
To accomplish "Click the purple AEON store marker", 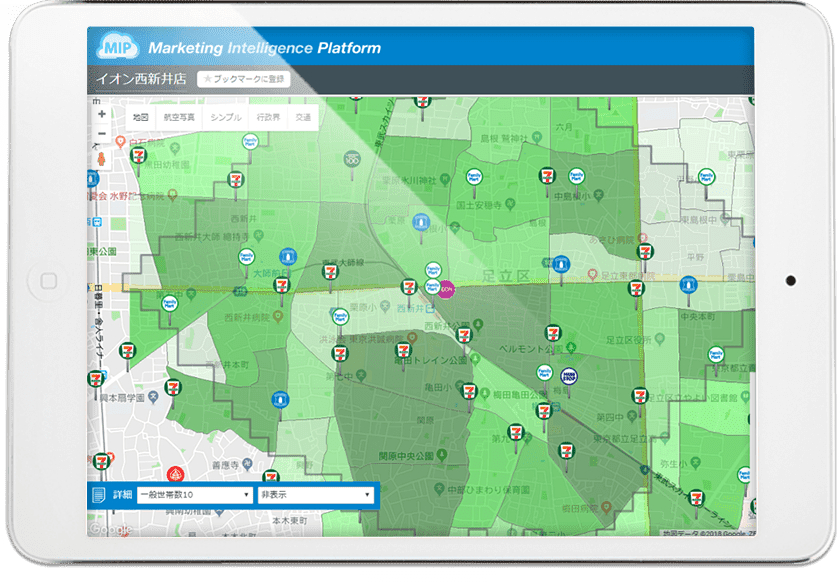I will pos(446,289).
